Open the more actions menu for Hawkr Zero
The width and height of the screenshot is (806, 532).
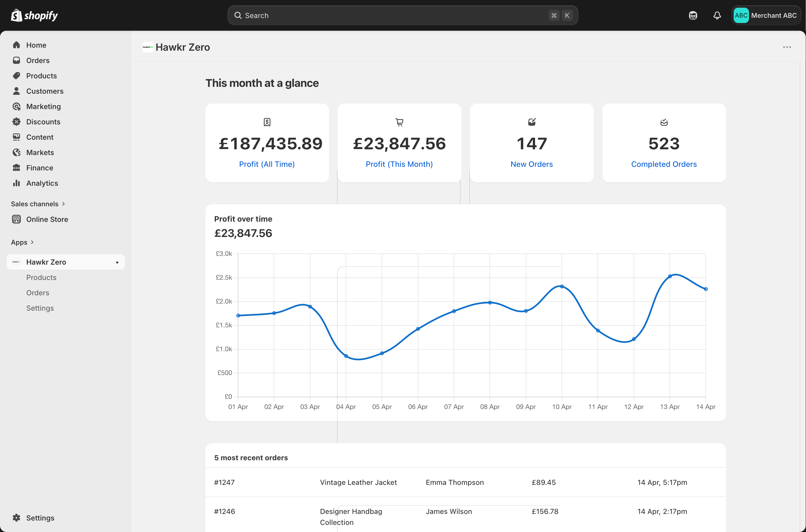(x=787, y=47)
